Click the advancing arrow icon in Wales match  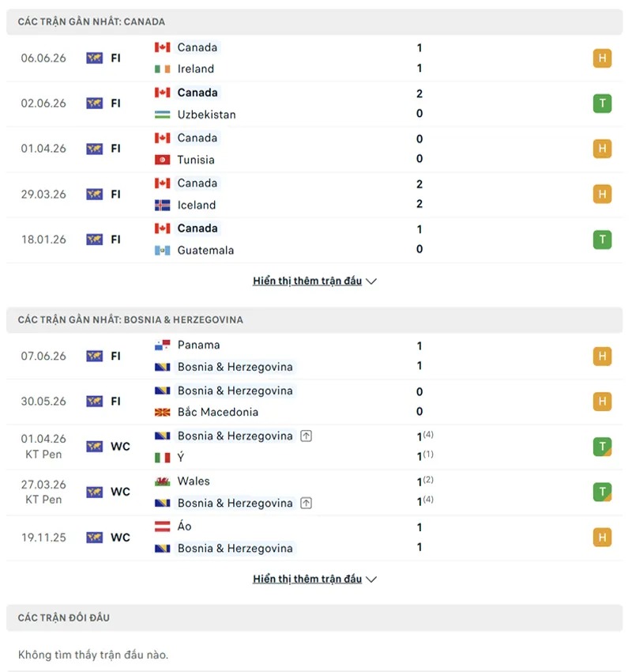(306, 503)
